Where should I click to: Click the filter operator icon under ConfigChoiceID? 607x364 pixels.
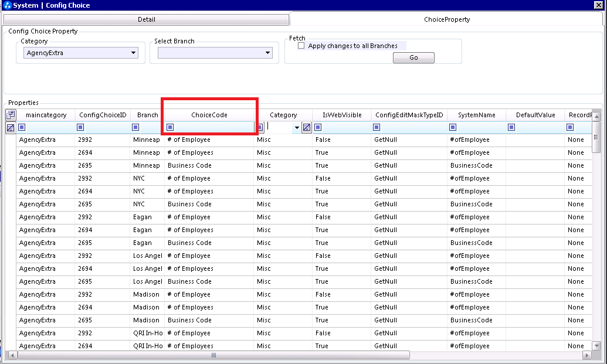click(80, 127)
